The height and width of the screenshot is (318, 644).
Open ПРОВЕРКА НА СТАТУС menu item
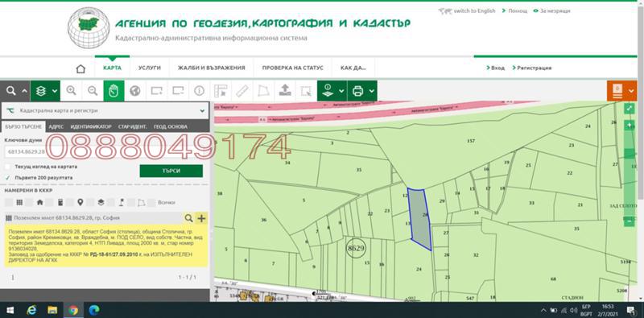pyautogui.click(x=293, y=68)
